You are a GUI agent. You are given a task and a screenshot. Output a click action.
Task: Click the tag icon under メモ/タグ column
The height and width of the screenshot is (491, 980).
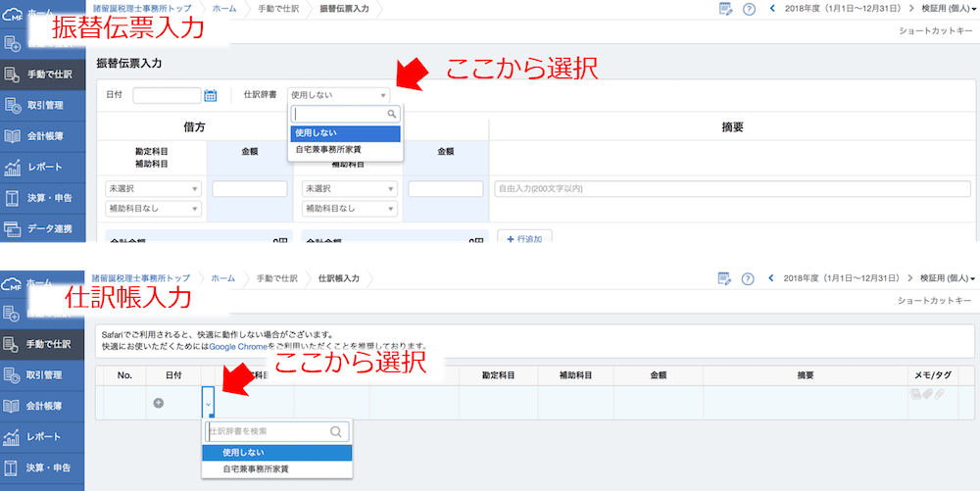coord(927,394)
